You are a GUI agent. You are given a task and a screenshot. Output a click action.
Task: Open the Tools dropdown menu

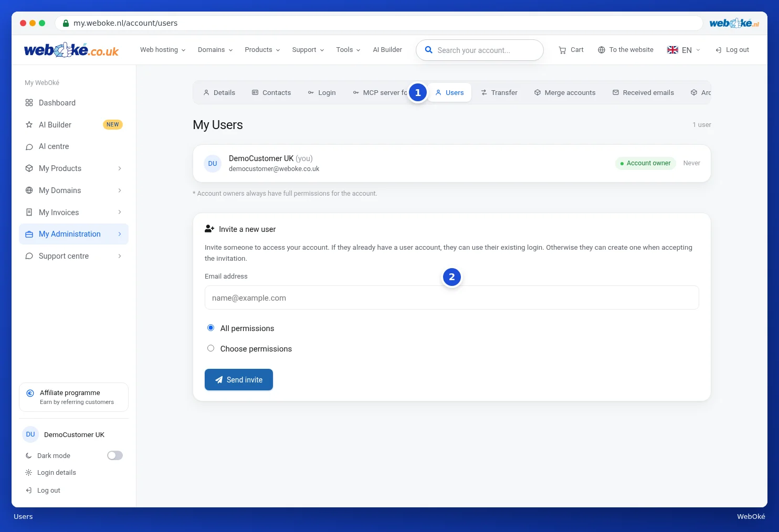pyautogui.click(x=348, y=50)
